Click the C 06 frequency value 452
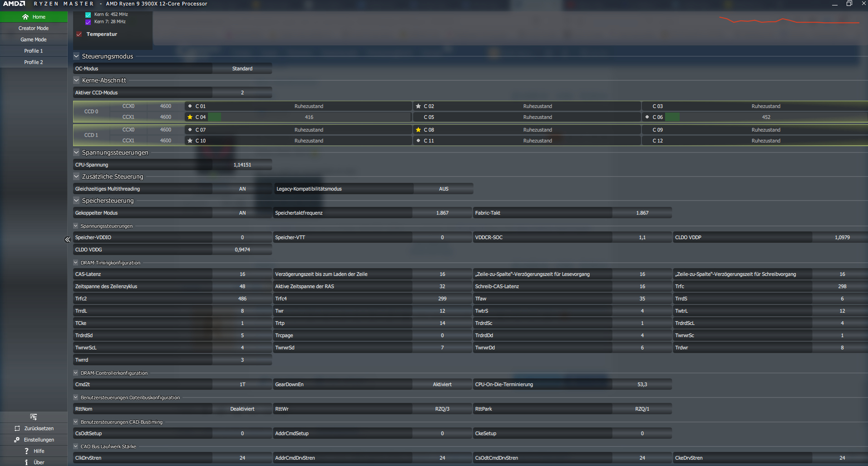This screenshot has height=466, width=868. tap(766, 117)
